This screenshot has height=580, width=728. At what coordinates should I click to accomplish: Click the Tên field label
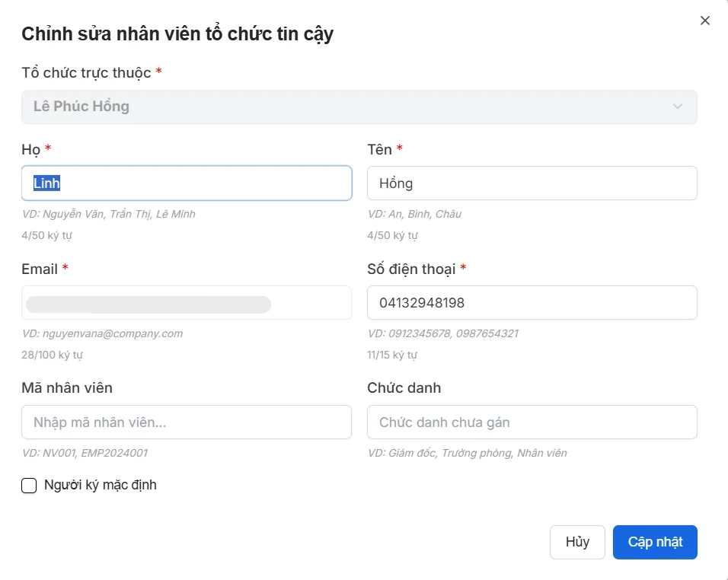[x=379, y=150]
